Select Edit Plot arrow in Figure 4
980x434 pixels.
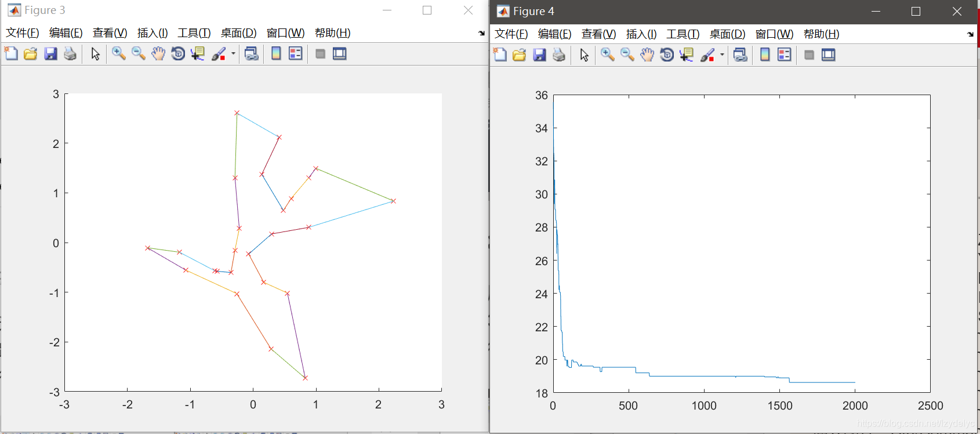pyautogui.click(x=585, y=55)
